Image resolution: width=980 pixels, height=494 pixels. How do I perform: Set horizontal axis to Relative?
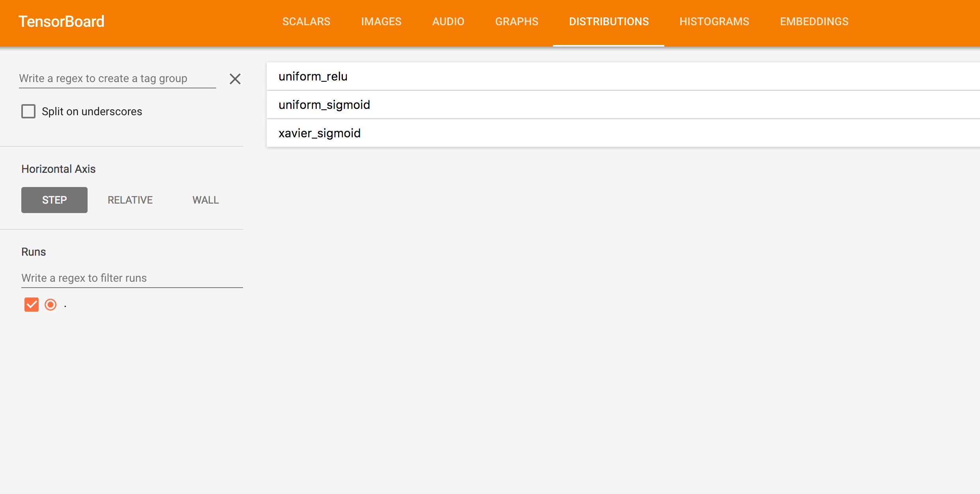(x=130, y=200)
